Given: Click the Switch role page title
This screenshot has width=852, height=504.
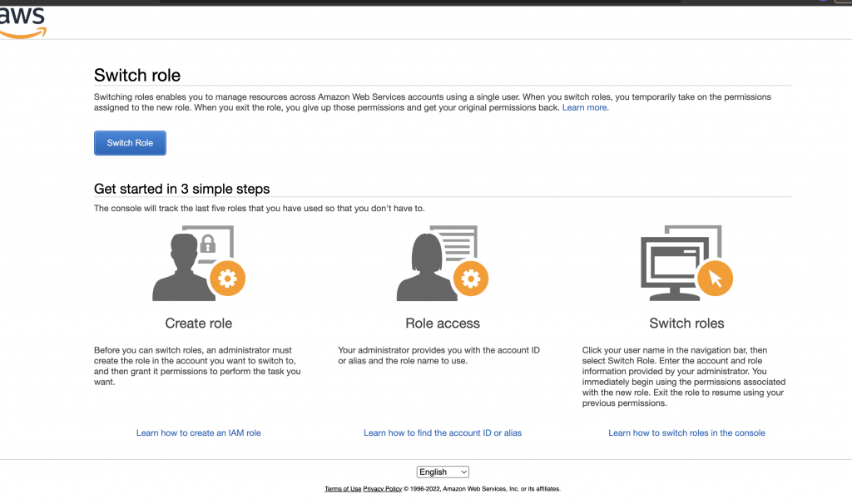Looking at the screenshot, I should pyautogui.click(x=137, y=75).
